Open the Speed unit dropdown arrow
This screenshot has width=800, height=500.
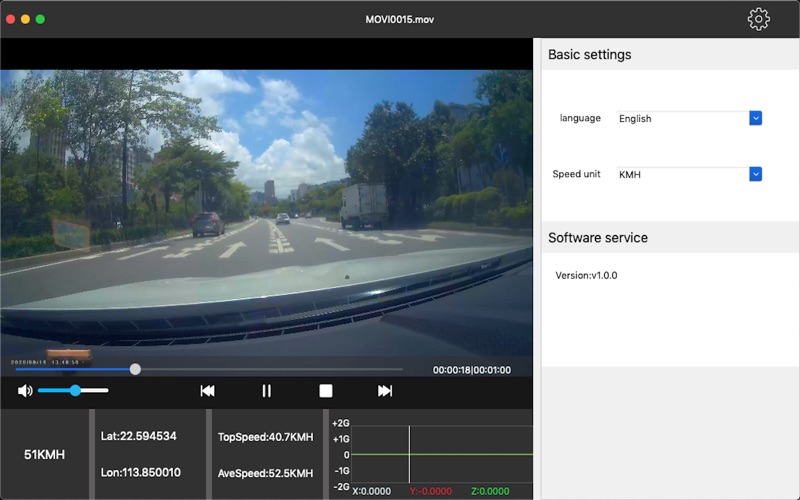(x=756, y=174)
